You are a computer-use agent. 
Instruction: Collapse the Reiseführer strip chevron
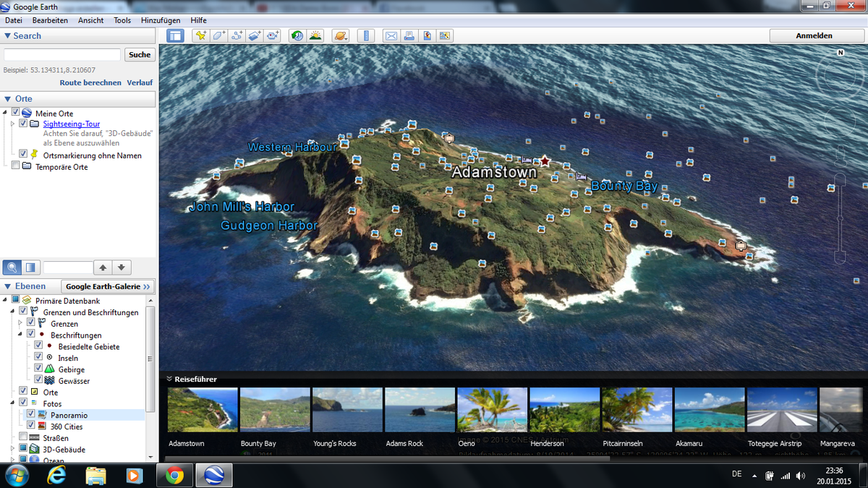coord(169,379)
